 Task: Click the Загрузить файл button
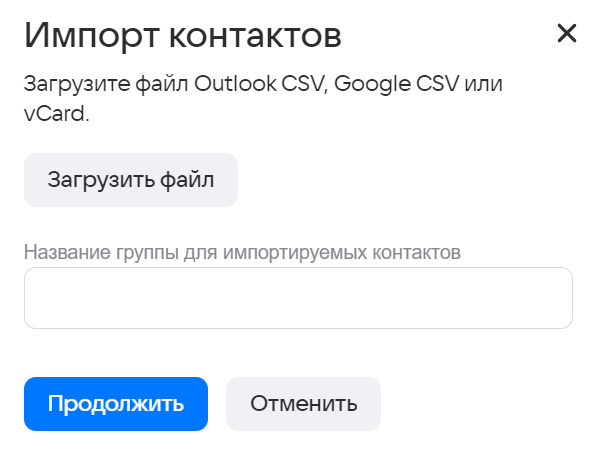coord(131,180)
